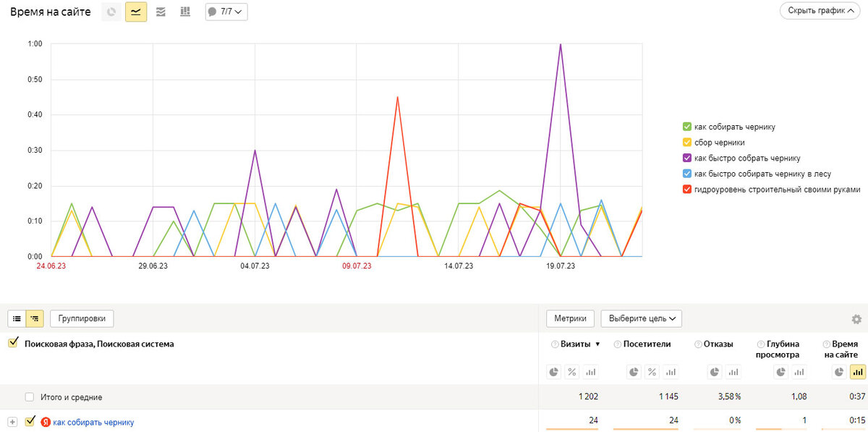Click Yandex logo beside как собирать чернику
This screenshot has width=868, height=432.
(46, 422)
